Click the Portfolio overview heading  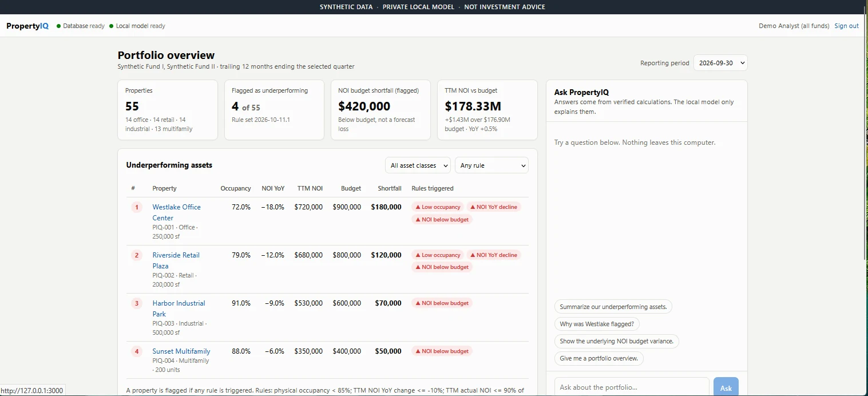[166, 55]
